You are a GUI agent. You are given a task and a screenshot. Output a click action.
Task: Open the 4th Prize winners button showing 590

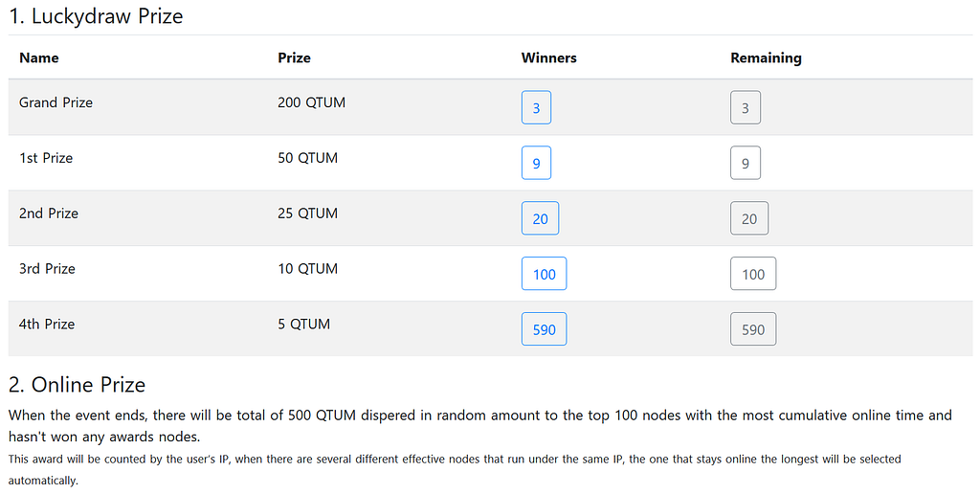click(544, 329)
